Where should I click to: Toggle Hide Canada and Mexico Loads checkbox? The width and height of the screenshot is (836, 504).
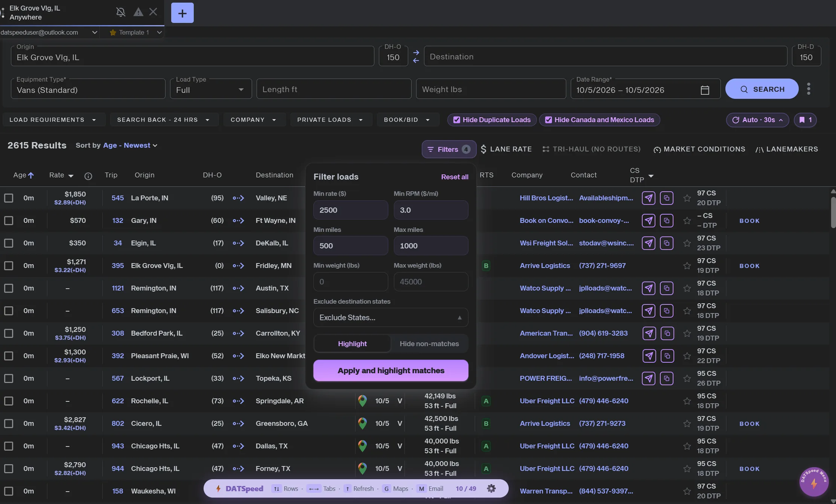click(x=548, y=120)
